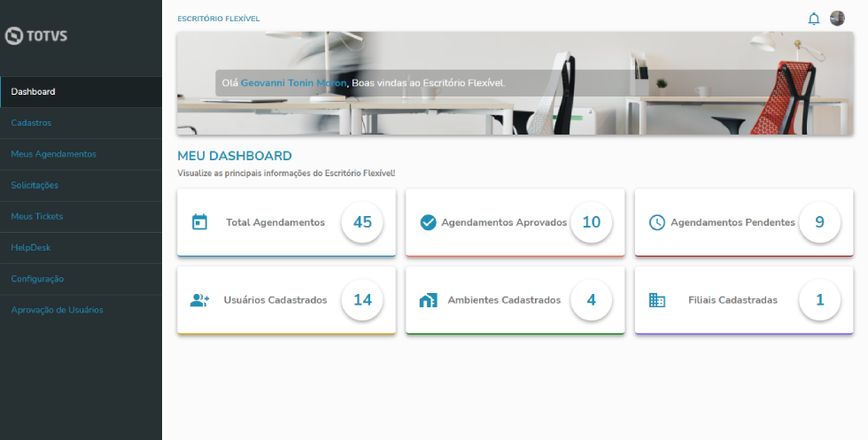Screen dimensions: 868x440
Task: Click the name Geovanni Tonin Moron
Action: point(293,83)
